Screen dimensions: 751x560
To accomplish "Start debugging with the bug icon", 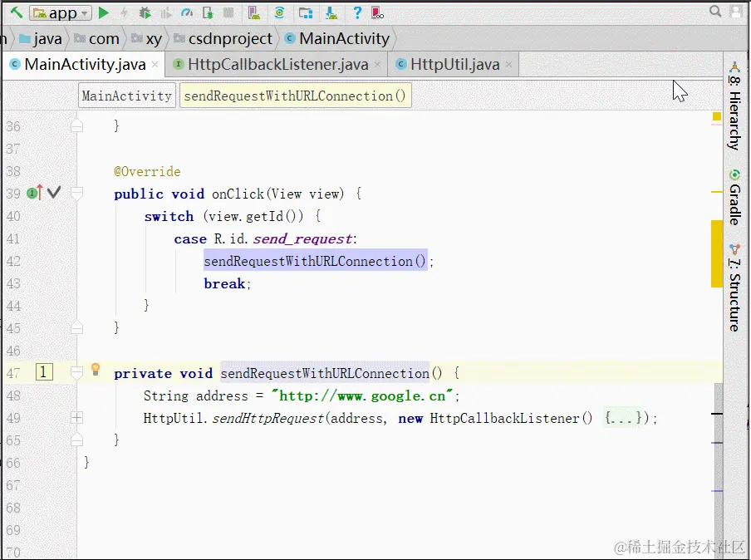I will click(x=145, y=13).
